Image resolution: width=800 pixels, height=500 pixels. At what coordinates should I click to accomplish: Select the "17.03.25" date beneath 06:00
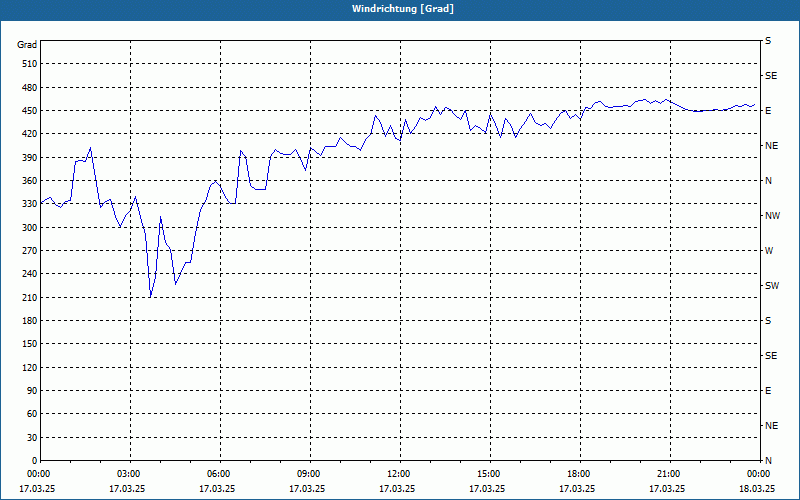(217, 489)
